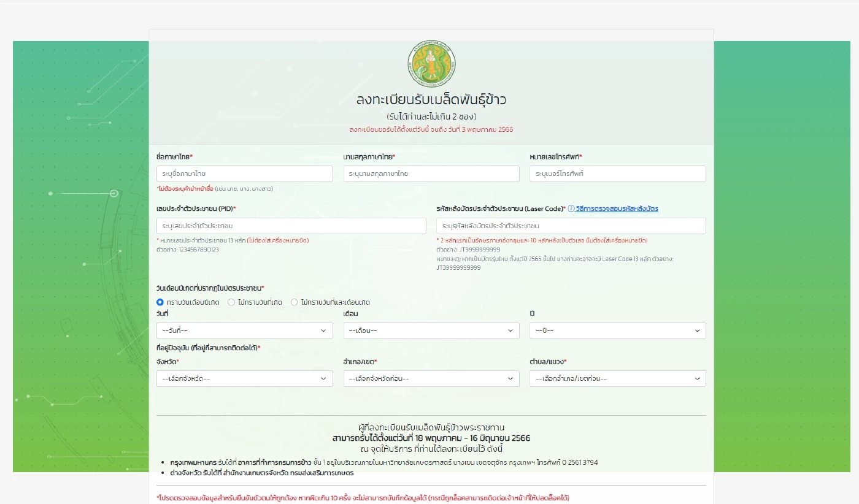Click the 13-digit PID input field
The height and width of the screenshot is (504, 859).
[x=291, y=226]
